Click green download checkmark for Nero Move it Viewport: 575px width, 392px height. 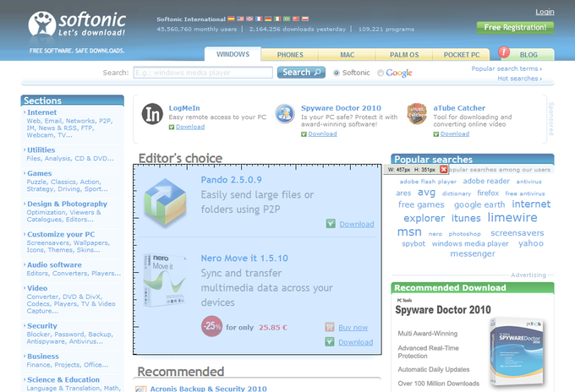[330, 341]
